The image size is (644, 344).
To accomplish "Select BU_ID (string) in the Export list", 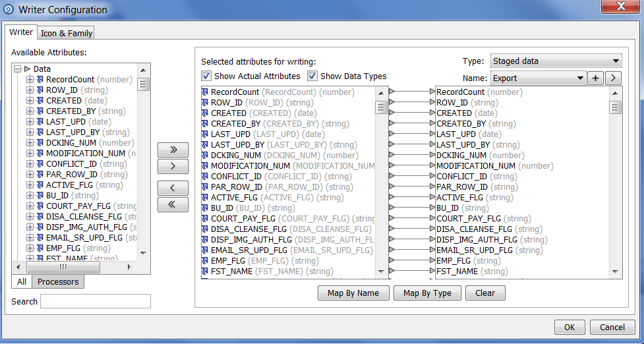I will coord(463,208).
